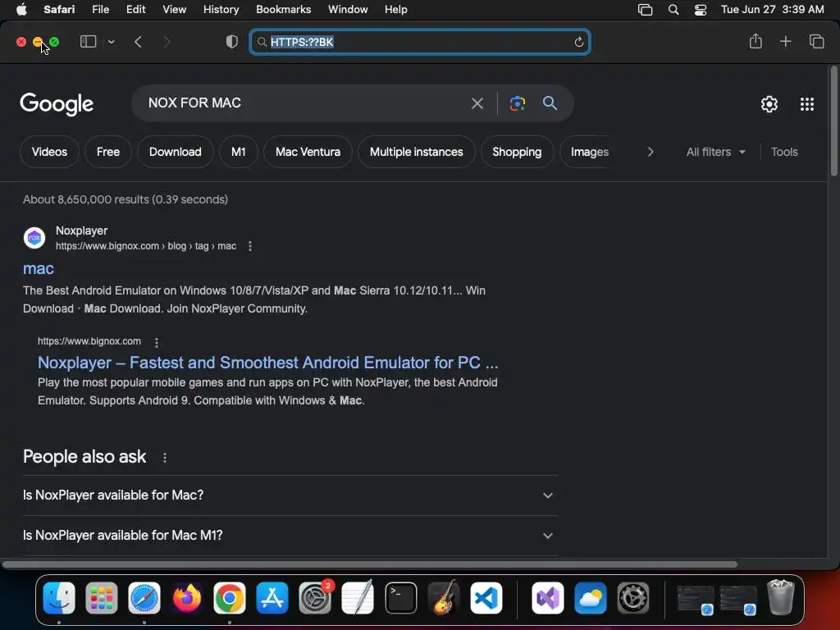Viewport: 840px width, 630px height.
Task: Toggle the Safari sidebar icon
Action: pos(88,41)
